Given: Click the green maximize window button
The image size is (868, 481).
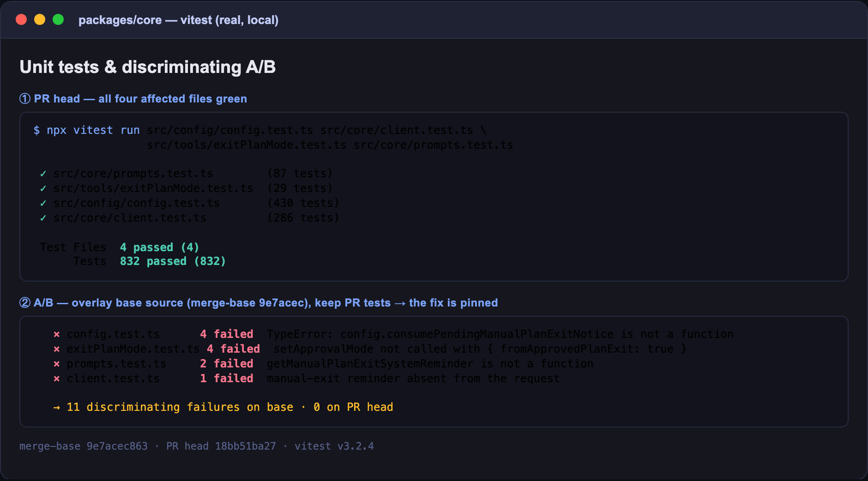Looking at the screenshot, I should coord(58,19).
